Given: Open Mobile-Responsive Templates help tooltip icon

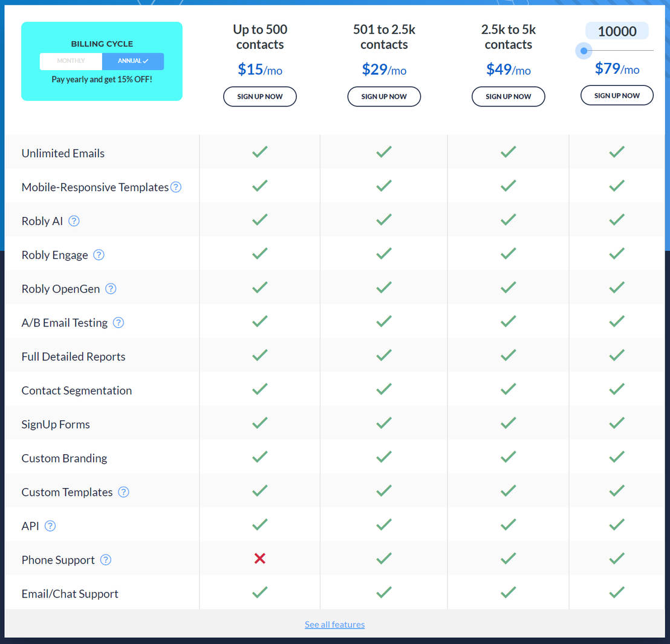Looking at the screenshot, I should (175, 187).
